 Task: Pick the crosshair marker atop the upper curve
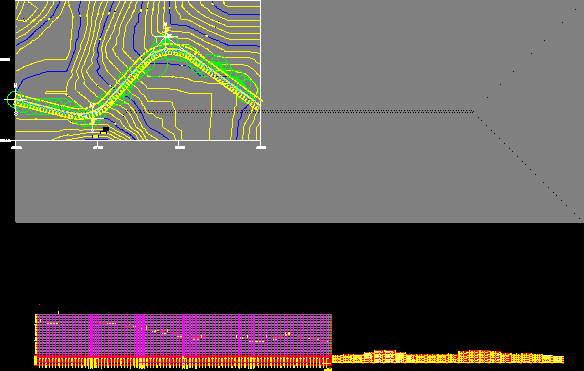pos(166,37)
